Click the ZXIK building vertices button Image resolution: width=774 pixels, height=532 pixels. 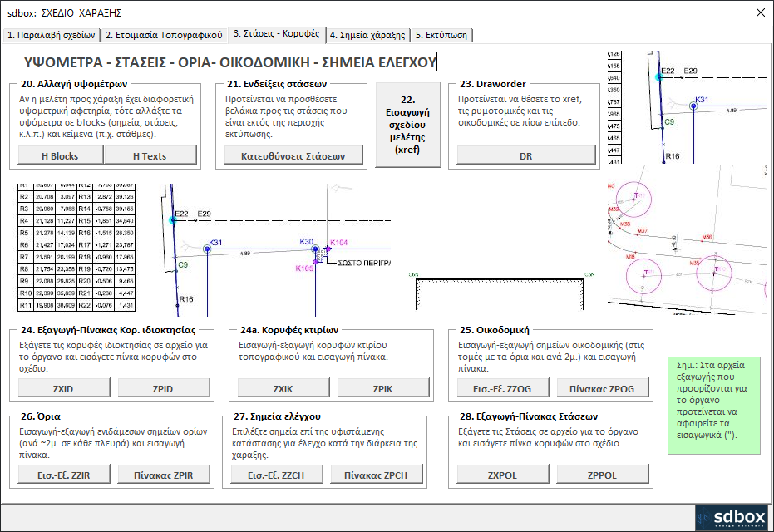coord(283,389)
